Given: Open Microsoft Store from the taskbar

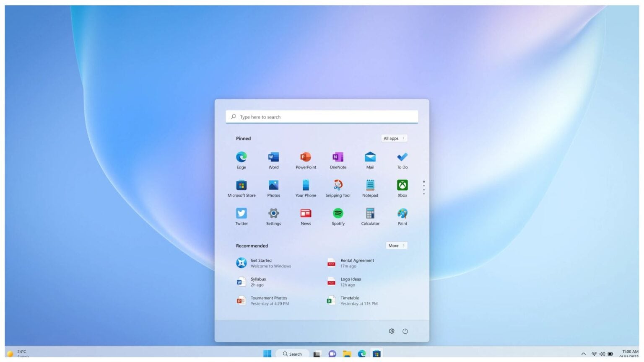Looking at the screenshot, I should coord(377,354).
